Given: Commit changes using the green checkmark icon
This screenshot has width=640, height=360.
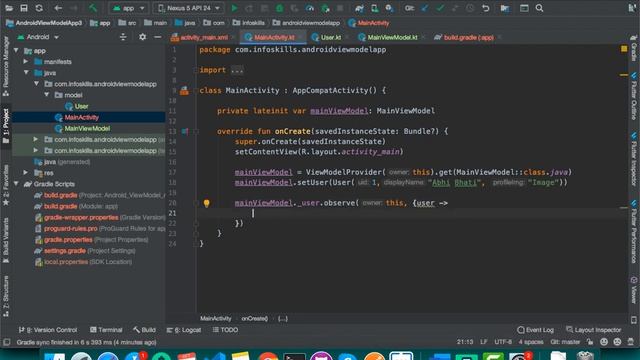Looking at the screenshot, I should tap(440, 8).
